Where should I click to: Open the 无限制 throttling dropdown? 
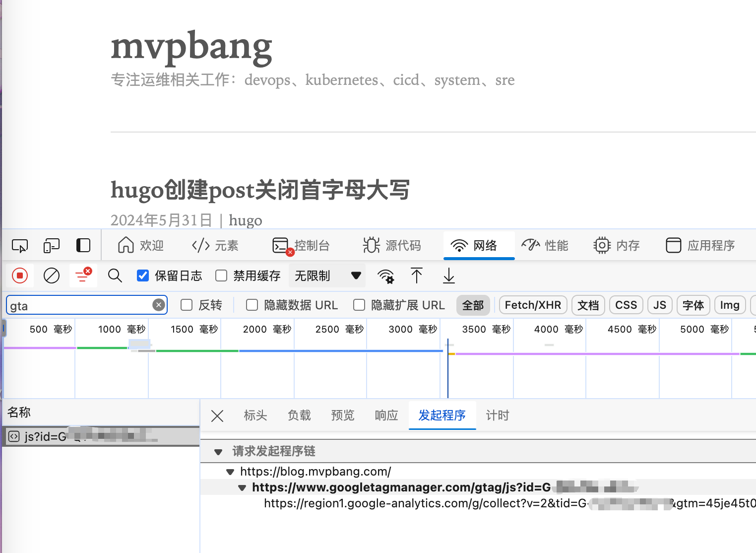327,276
